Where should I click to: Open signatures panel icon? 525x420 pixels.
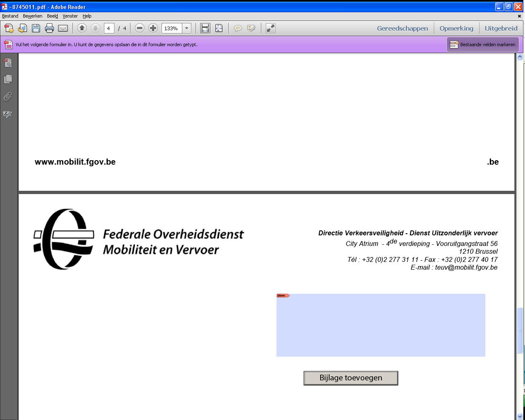click(8, 114)
